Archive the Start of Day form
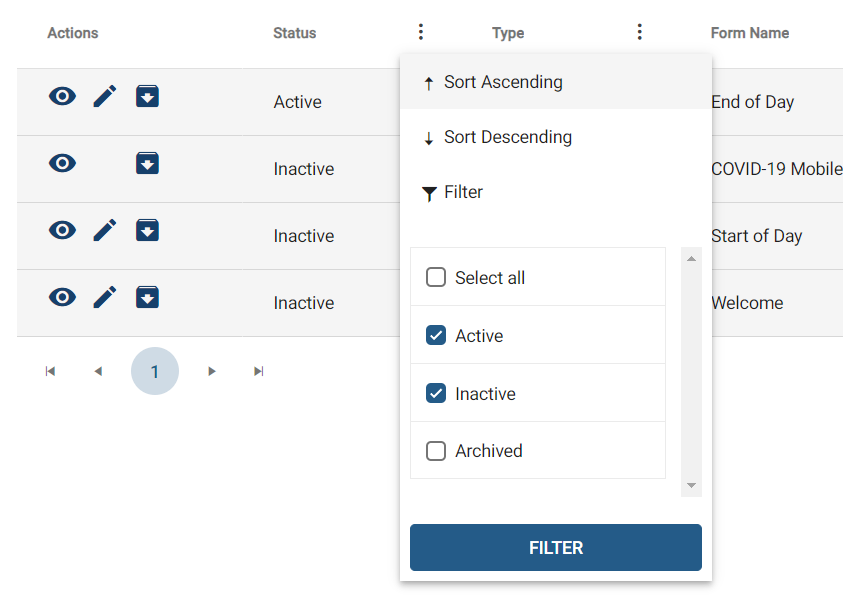The width and height of the screenshot is (843, 605). 147,230
